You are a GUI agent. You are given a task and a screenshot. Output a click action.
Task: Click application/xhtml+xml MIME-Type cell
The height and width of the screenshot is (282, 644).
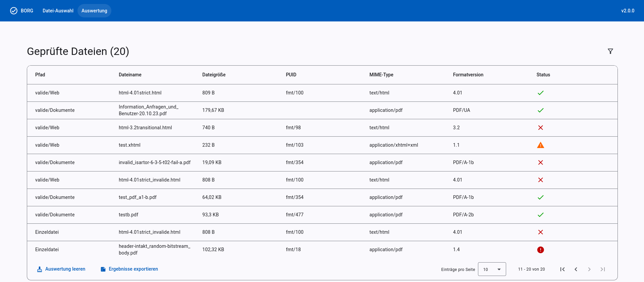tap(393, 145)
